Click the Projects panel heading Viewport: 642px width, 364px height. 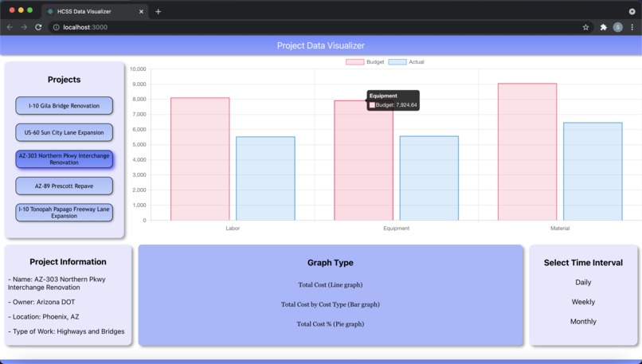tap(64, 80)
